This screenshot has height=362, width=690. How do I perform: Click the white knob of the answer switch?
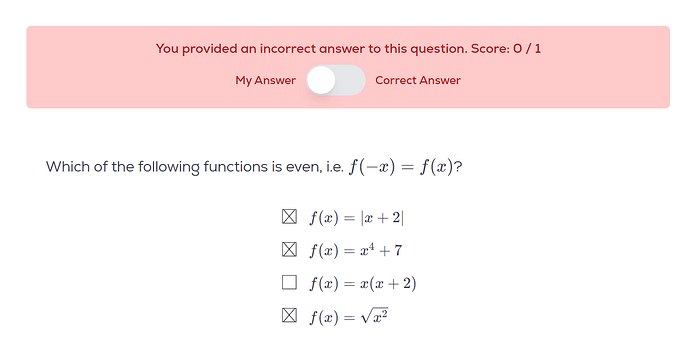pos(321,80)
